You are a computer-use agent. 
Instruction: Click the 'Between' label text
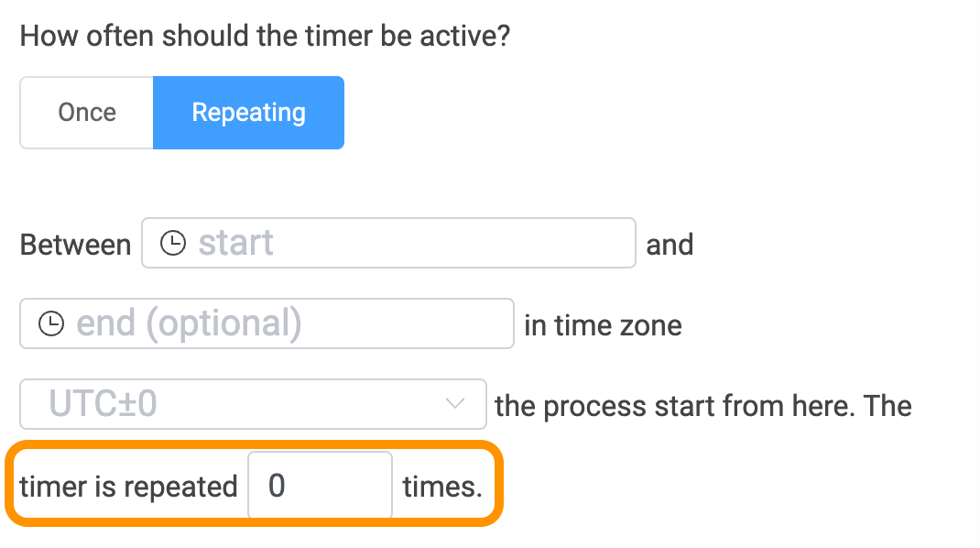(x=75, y=246)
